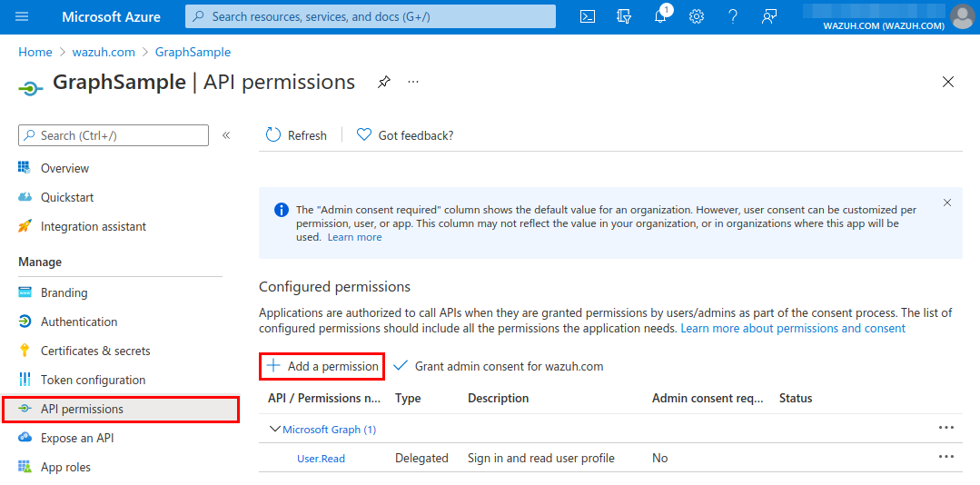Open the notifications bell
Screen dimensions: 980x485
pos(660,17)
